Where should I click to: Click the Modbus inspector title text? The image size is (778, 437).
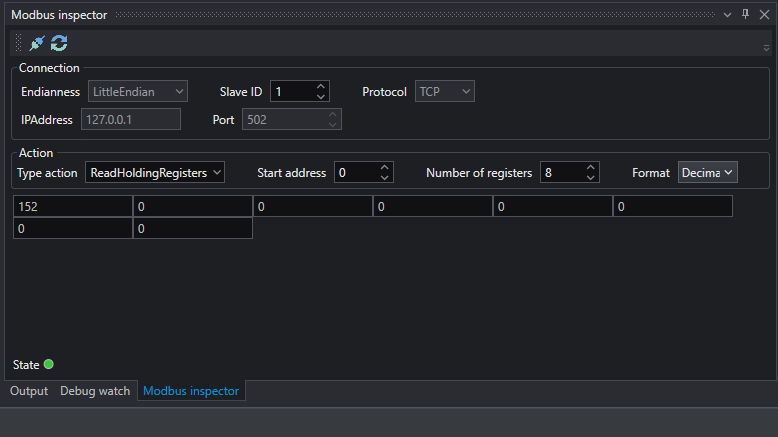tap(59, 15)
